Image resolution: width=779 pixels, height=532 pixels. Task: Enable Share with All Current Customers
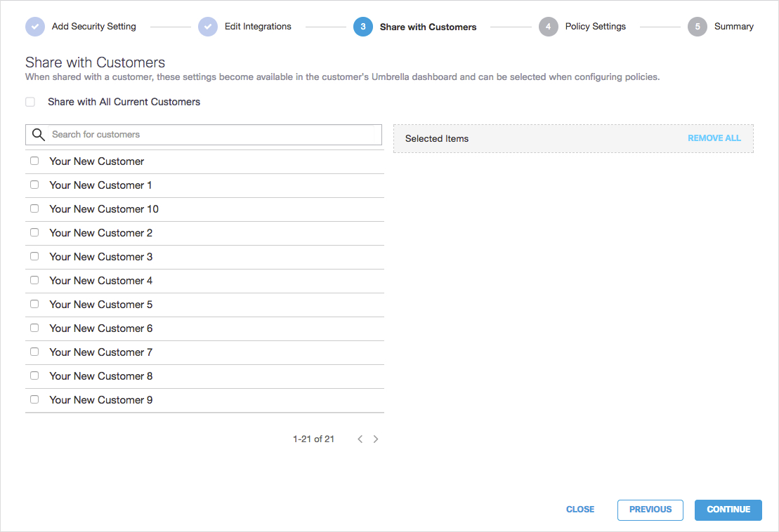(30, 102)
